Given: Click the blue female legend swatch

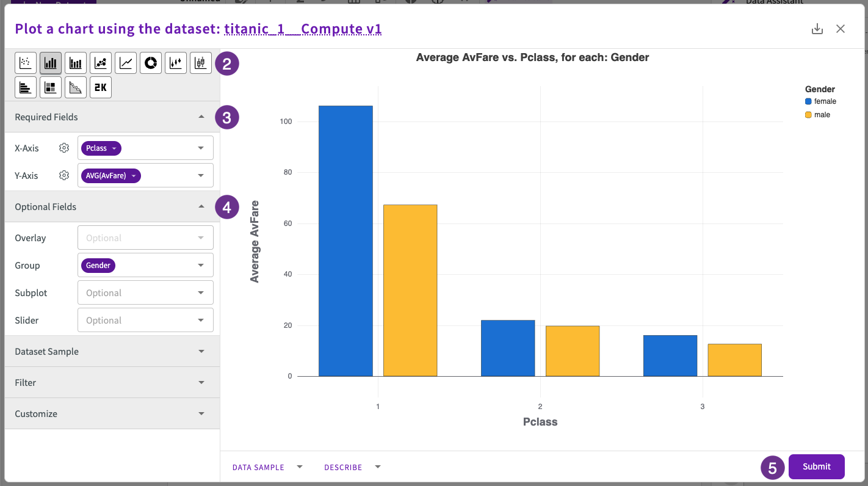Looking at the screenshot, I should (x=808, y=101).
